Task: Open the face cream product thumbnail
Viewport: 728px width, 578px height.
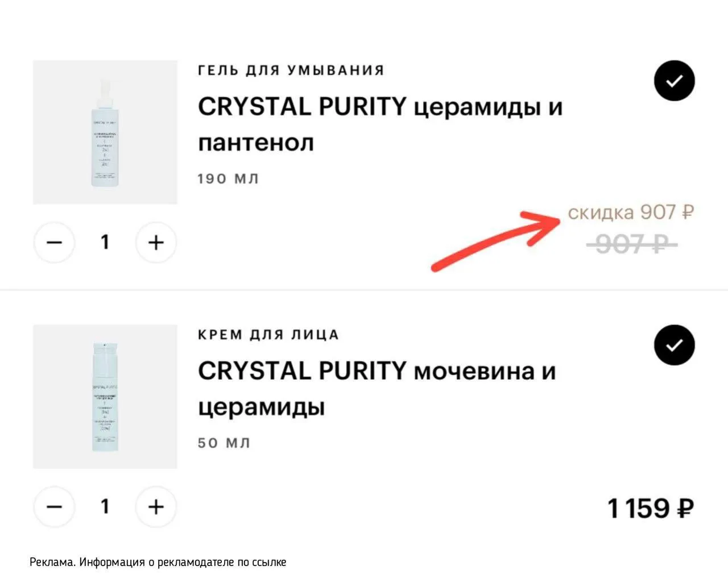Action: tap(105, 397)
